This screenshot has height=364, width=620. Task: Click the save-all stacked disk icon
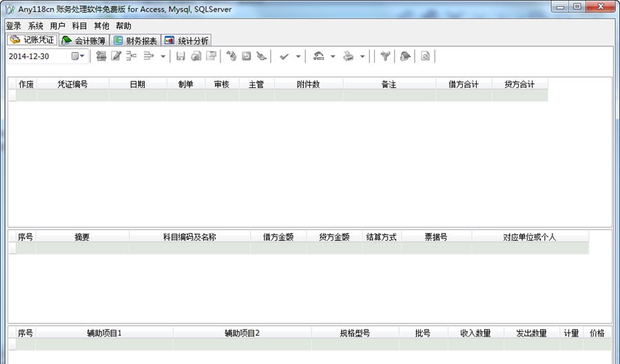(196, 56)
